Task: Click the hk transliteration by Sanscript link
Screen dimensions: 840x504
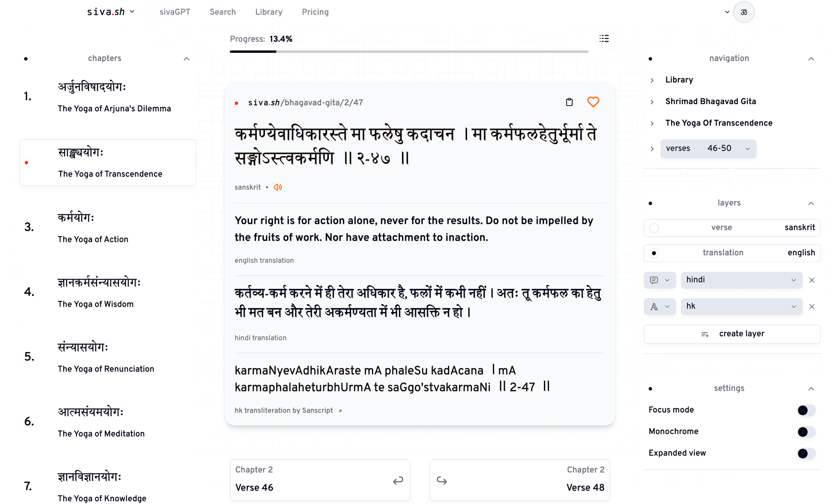Action: click(284, 410)
